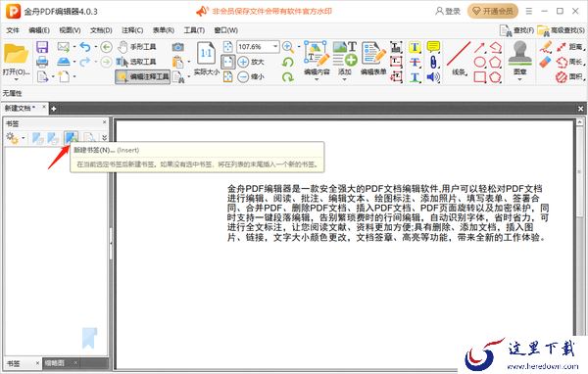Click the scanner icon
588x374 pixels.
point(64,62)
